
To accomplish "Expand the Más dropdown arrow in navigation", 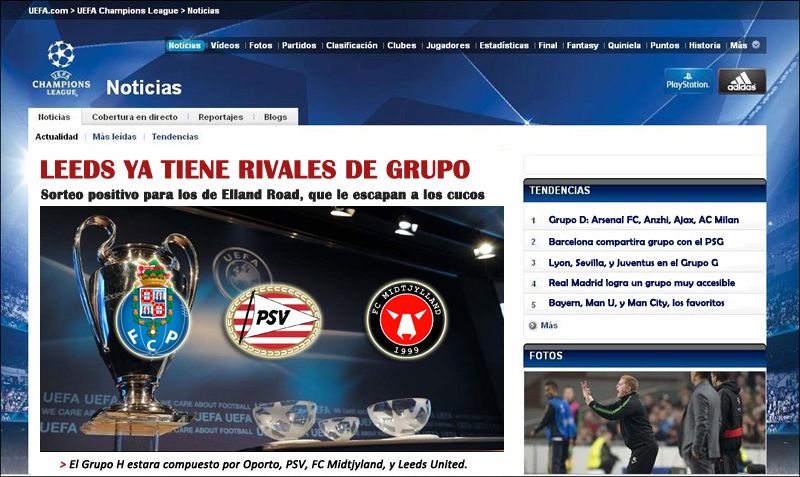I will pos(756,45).
